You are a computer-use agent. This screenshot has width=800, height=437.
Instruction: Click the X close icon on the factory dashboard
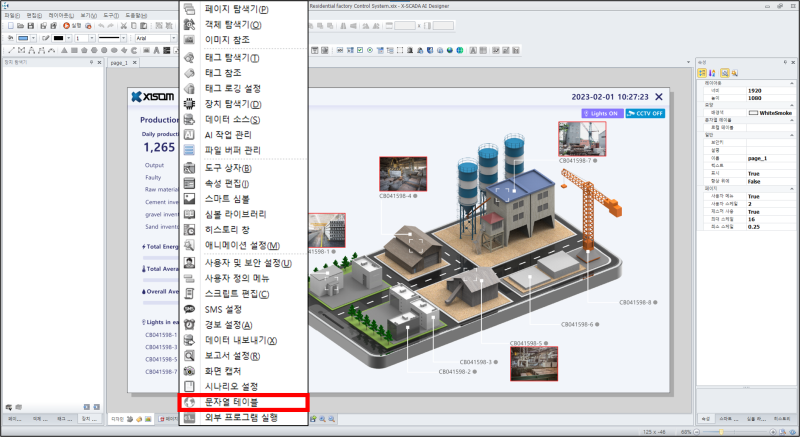click(659, 96)
